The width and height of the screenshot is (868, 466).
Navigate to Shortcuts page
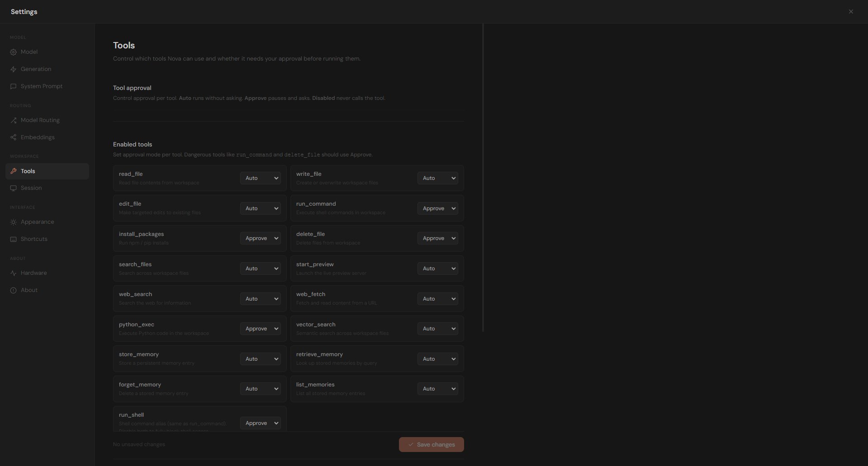click(x=47, y=239)
